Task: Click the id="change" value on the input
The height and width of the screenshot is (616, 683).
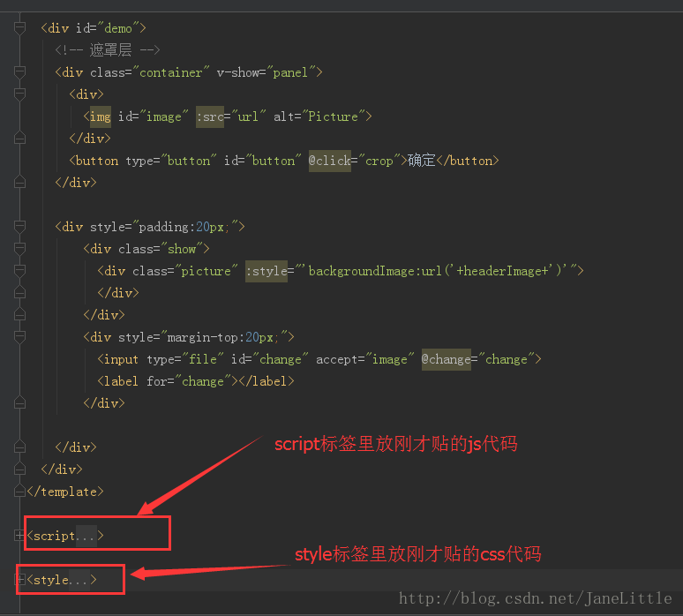Action: tap(280, 359)
